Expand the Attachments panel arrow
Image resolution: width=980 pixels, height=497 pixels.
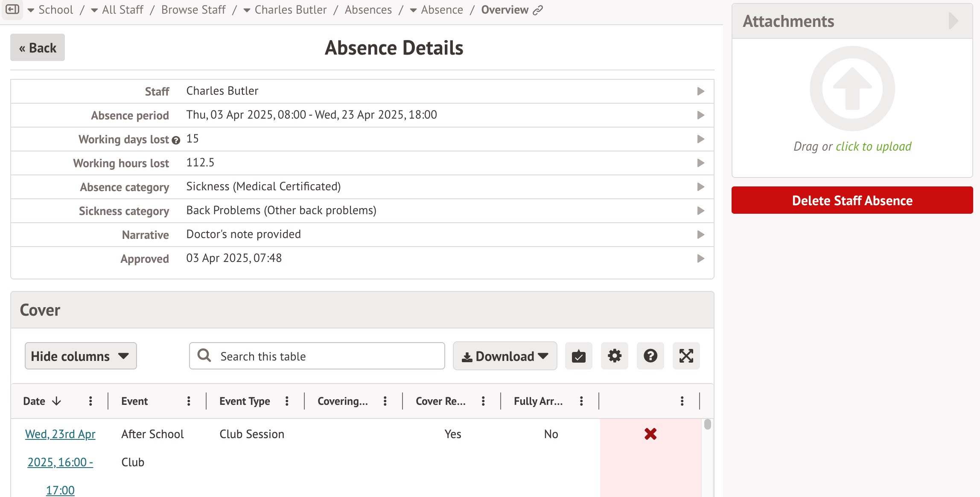coord(954,21)
